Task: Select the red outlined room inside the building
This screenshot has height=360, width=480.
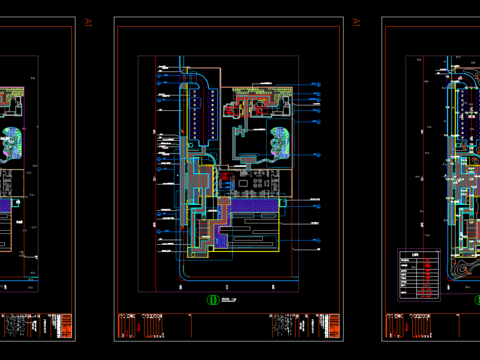Action: pos(226,176)
